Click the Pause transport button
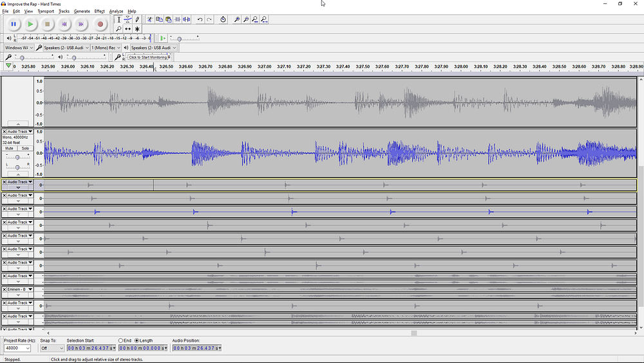The image size is (644, 363). coord(14,25)
